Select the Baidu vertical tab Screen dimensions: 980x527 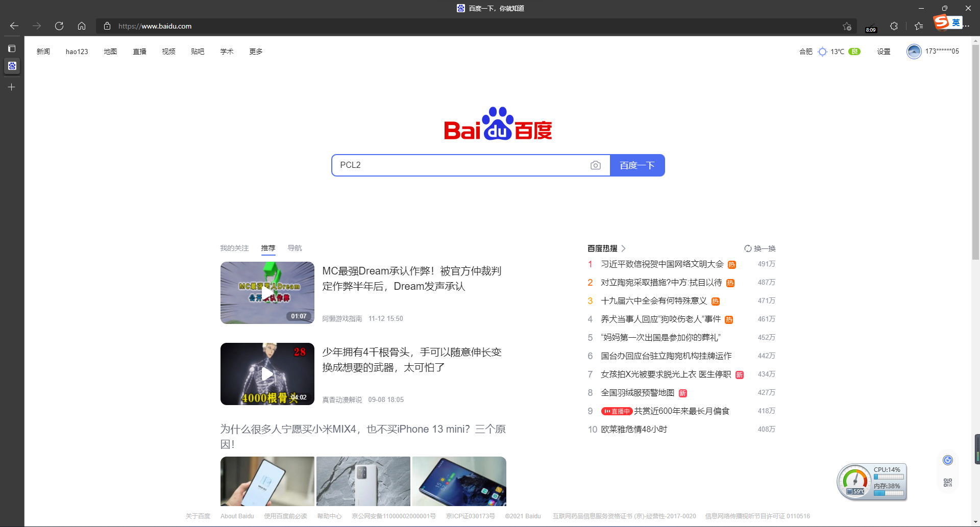(x=12, y=66)
